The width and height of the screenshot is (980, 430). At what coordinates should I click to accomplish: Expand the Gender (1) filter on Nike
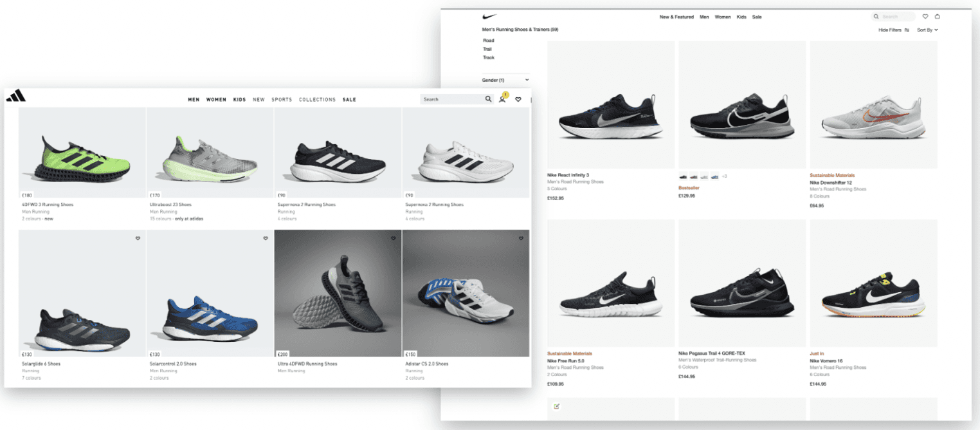coord(505,80)
